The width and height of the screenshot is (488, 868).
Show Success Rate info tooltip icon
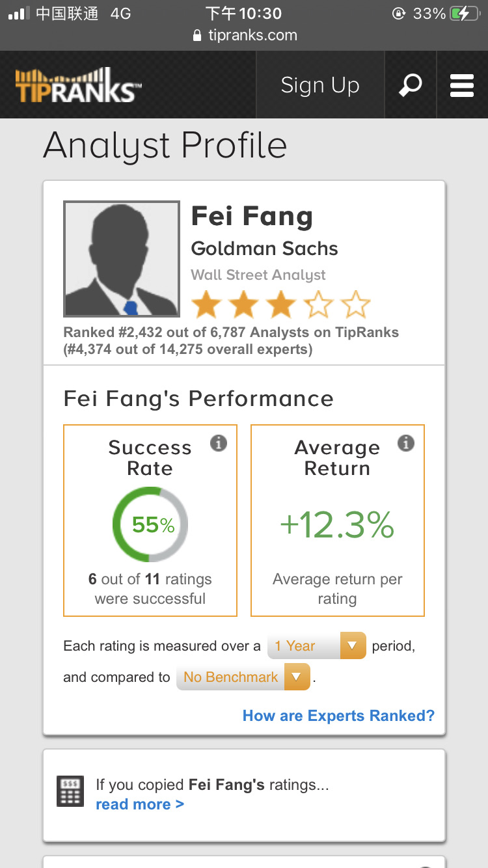tap(219, 443)
